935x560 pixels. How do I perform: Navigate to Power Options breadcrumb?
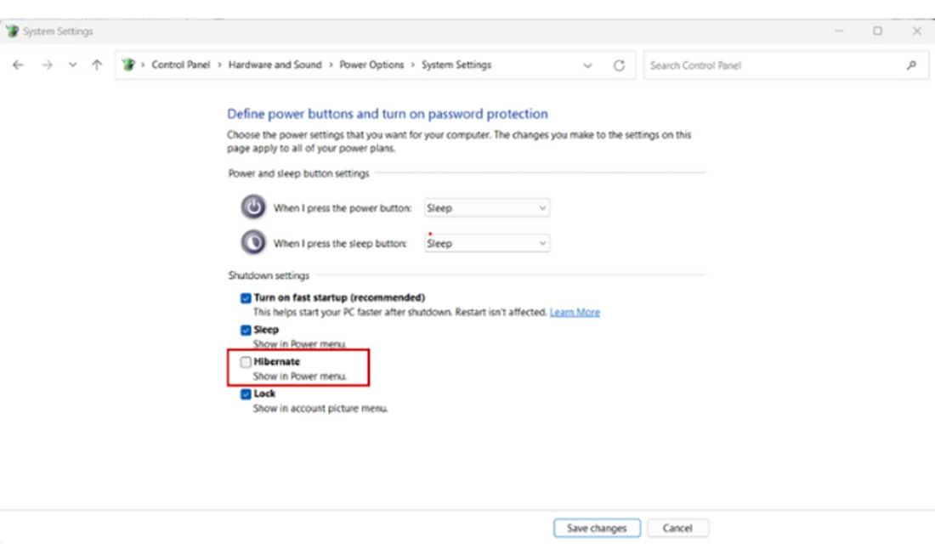click(371, 65)
